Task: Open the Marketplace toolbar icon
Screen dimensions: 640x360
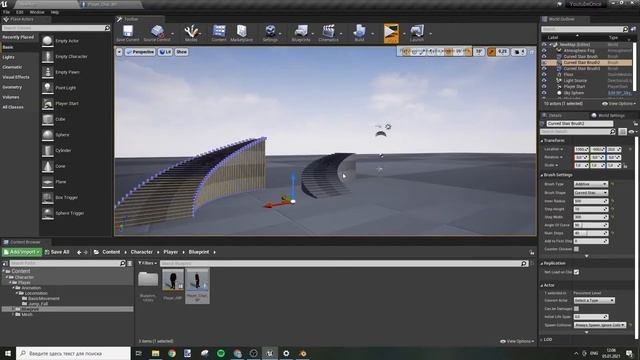Action: click(242, 33)
